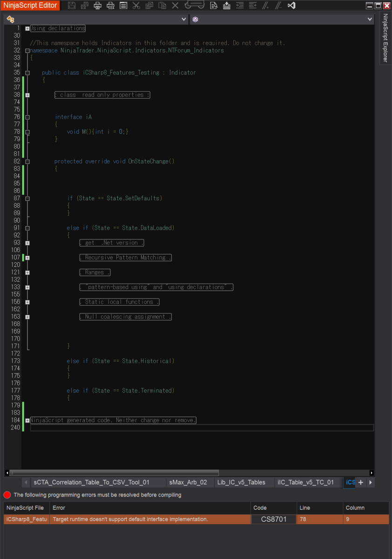Expand the Static local functions region

point(27,302)
